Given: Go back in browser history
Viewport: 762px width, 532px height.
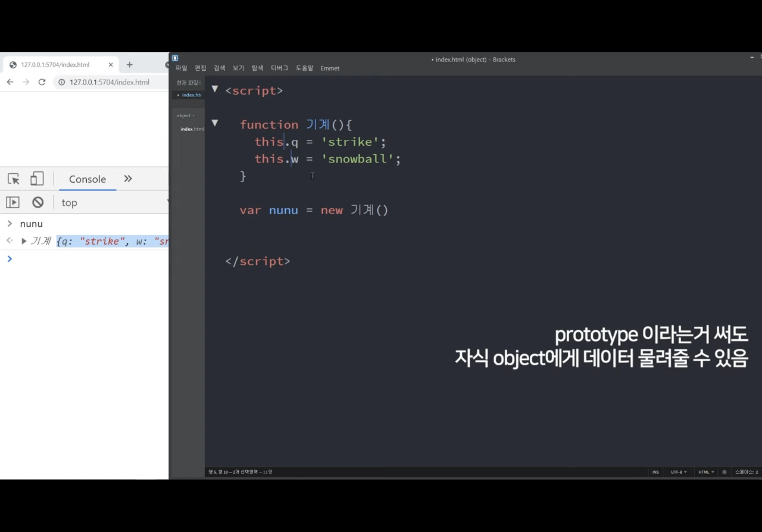Looking at the screenshot, I should pos(10,82).
